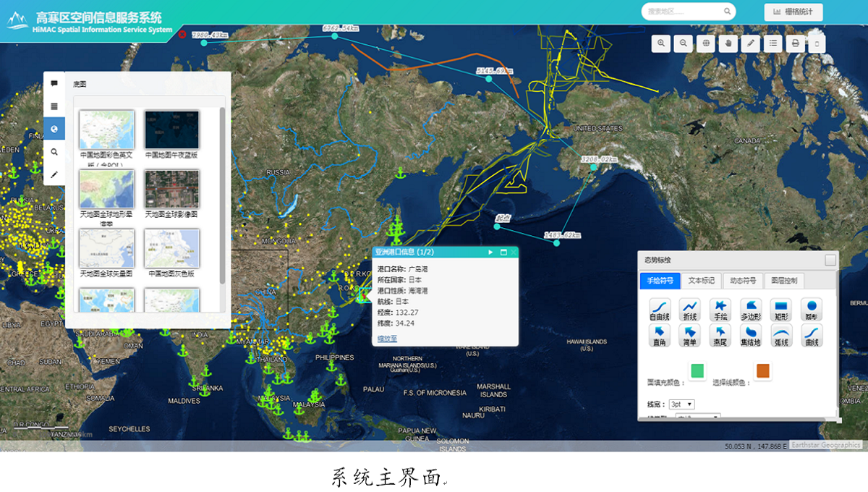The image size is (868, 492).
Task: Switch to the 文本标记 tab
Action: (701, 281)
